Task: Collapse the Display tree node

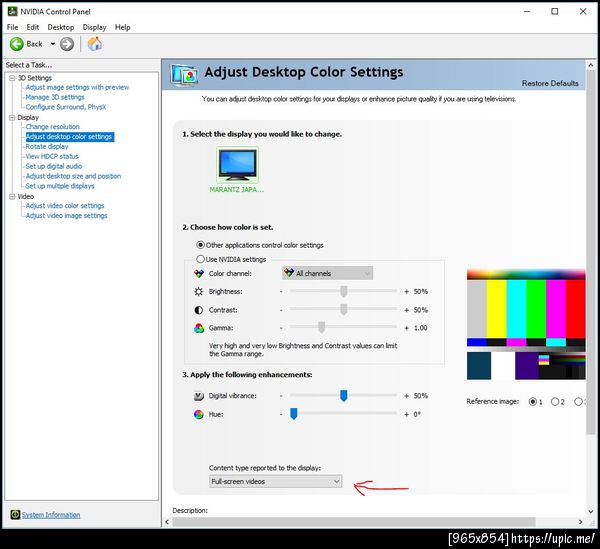Action: pyautogui.click(x=12, y=117)
